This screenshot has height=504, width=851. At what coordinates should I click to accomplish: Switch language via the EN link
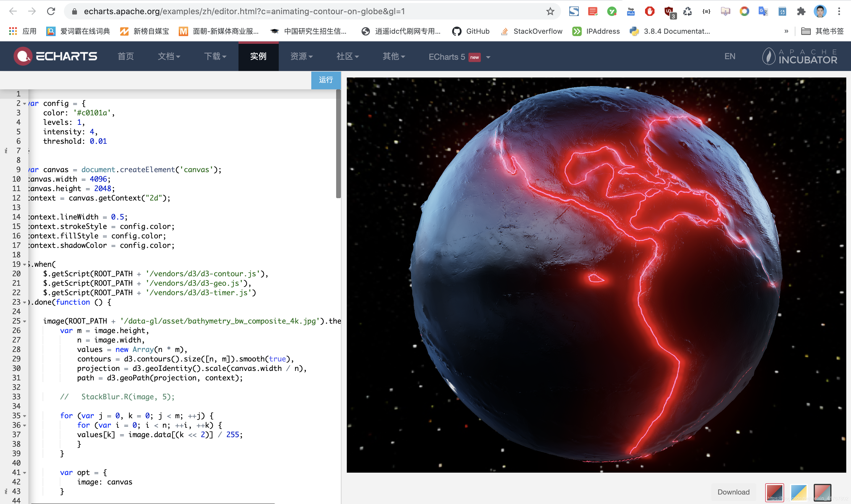[729, 56]
